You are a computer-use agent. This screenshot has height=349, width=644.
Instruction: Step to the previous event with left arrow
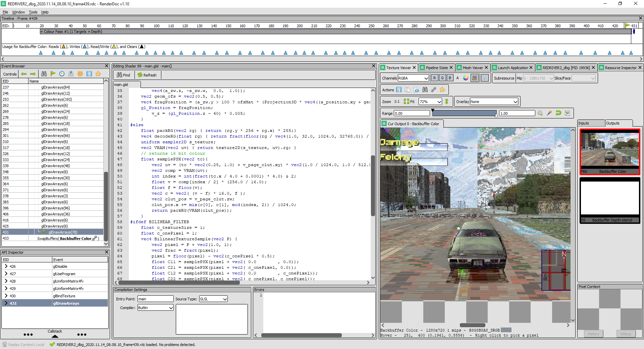click(24, 74)
